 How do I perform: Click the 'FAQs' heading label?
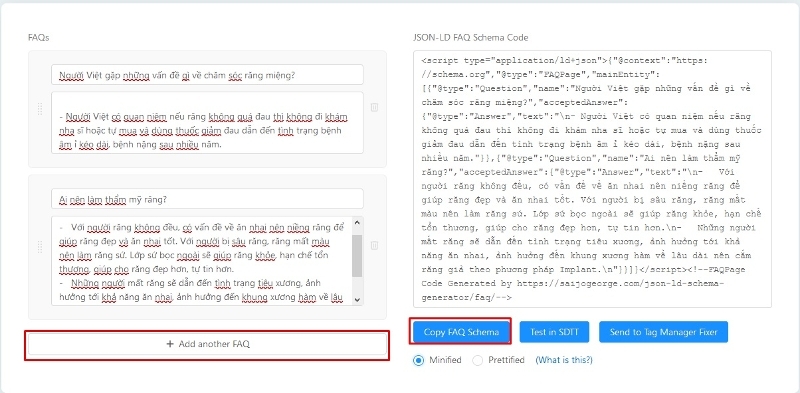38,38
